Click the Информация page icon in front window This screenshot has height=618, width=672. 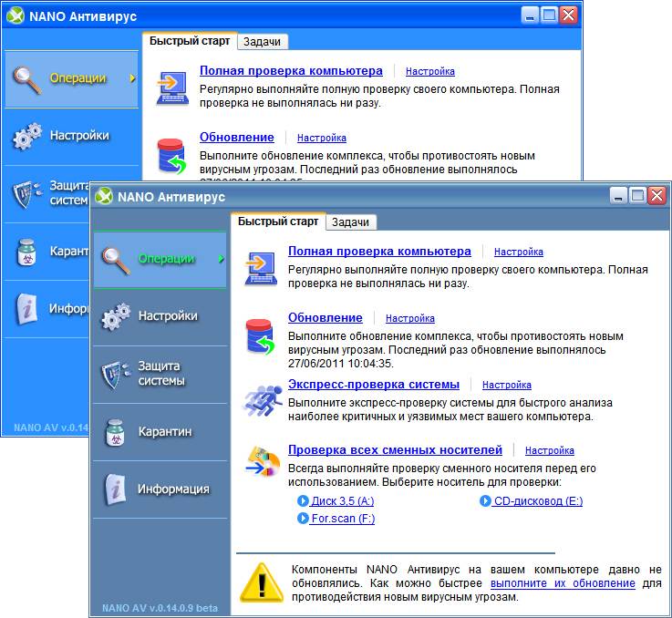click(115, 489)
